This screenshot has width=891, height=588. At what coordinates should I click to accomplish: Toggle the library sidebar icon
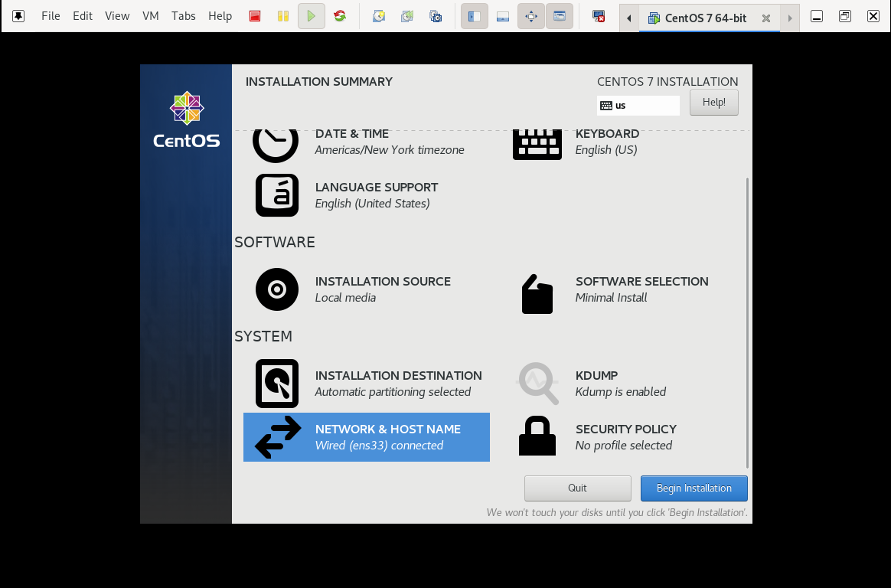(474, 16)
